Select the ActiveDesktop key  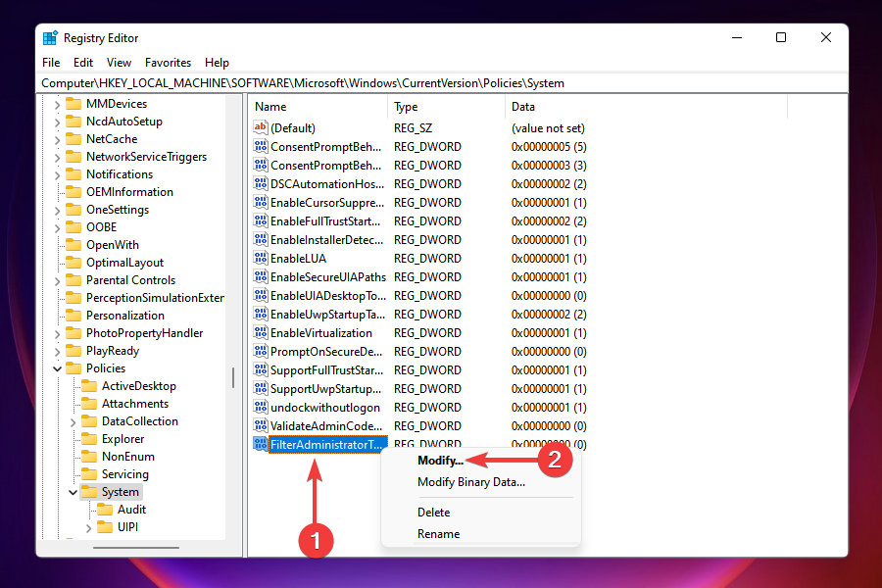139,386
